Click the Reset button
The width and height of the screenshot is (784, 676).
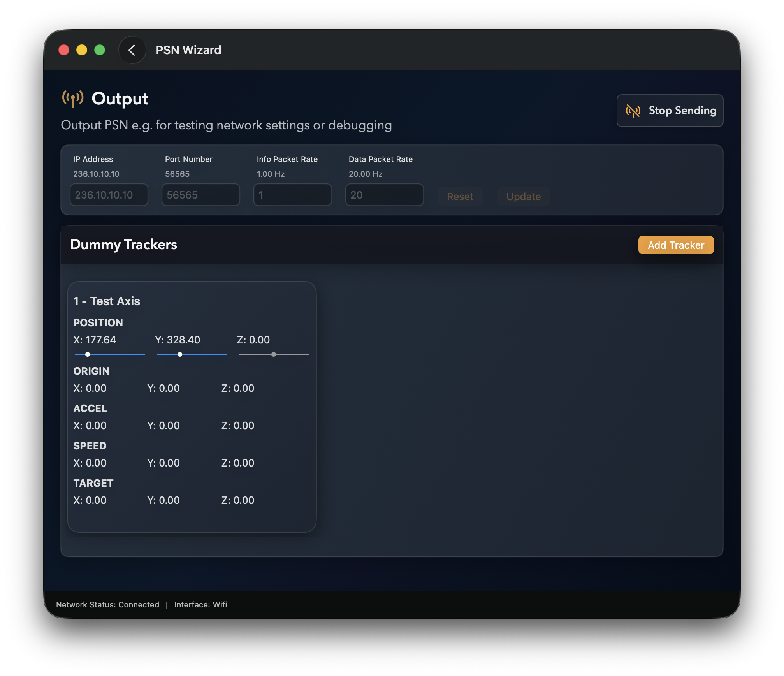tap(460, 196)
